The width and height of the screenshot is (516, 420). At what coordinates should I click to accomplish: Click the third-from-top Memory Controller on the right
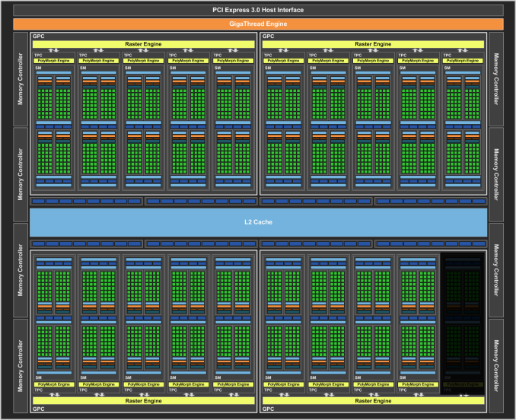(495, 270)
